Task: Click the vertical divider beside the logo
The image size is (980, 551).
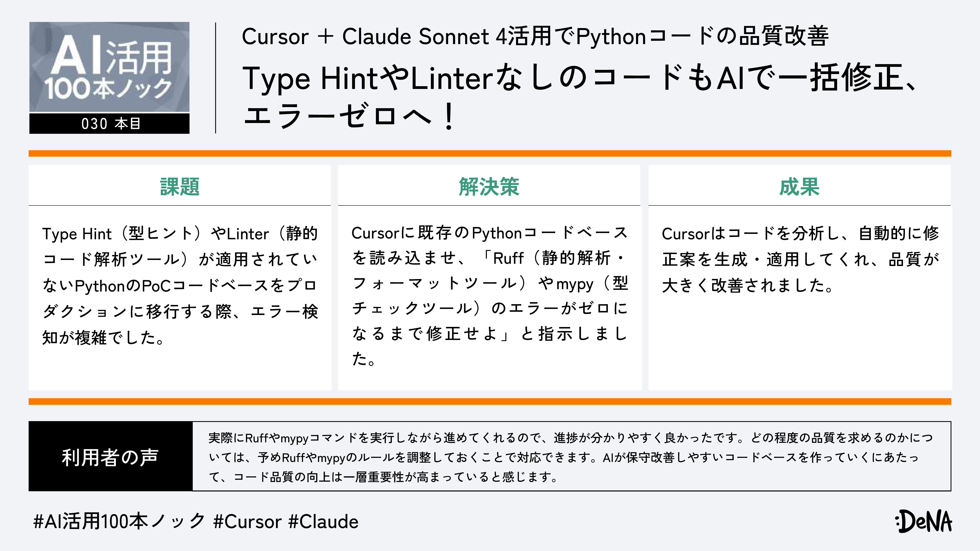Action: 216,78
